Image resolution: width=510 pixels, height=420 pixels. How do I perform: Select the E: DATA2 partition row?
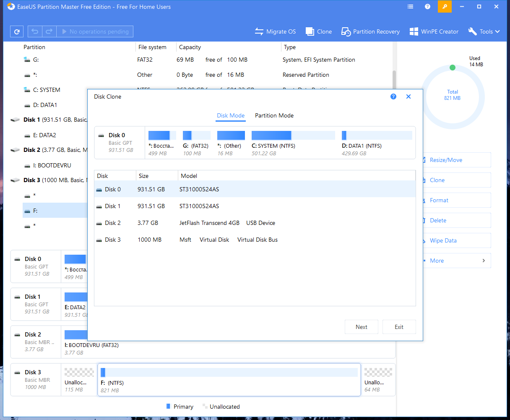click(55, 135)
